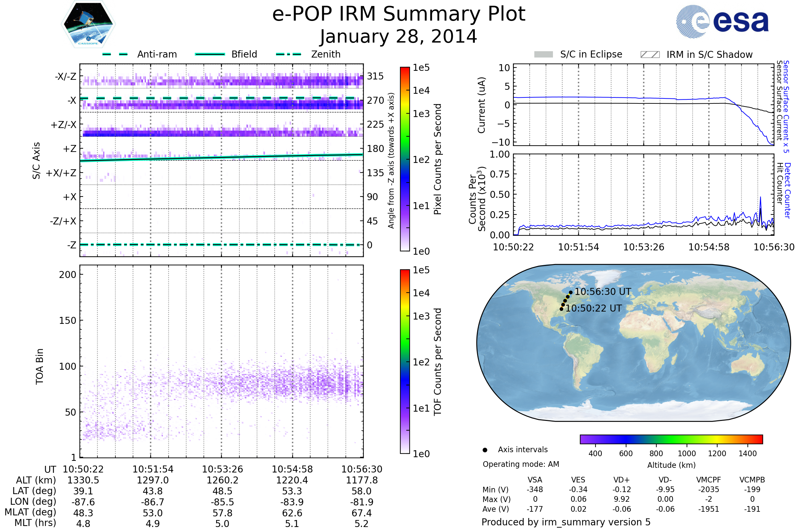Click the ESA logo
798x532 pixels.
723,22
